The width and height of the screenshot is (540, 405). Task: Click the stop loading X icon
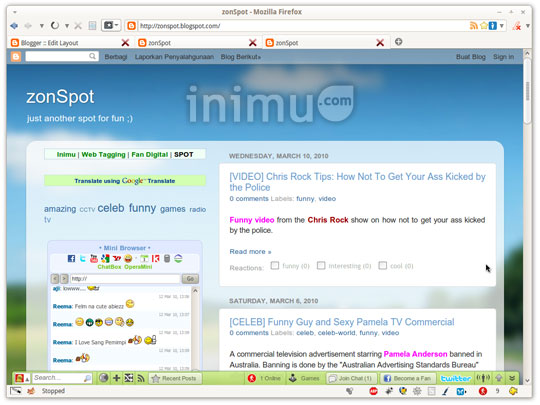[78, 26]
